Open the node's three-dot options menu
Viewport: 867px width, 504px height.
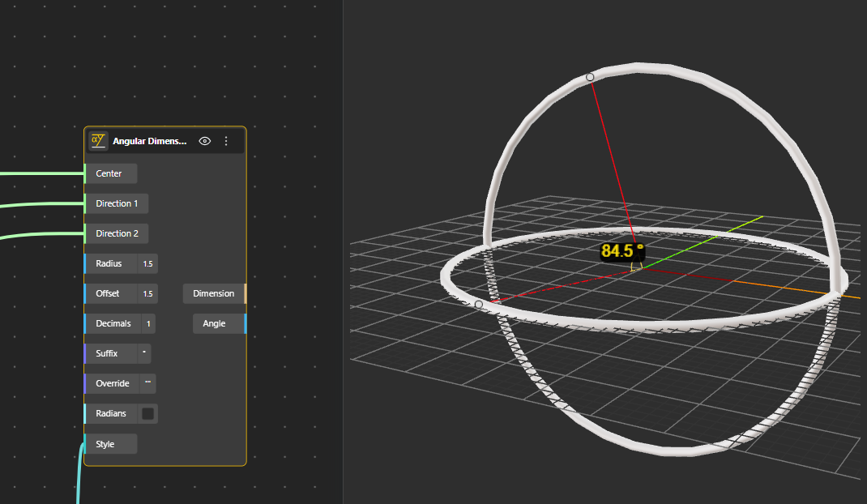tap(226, 141)
